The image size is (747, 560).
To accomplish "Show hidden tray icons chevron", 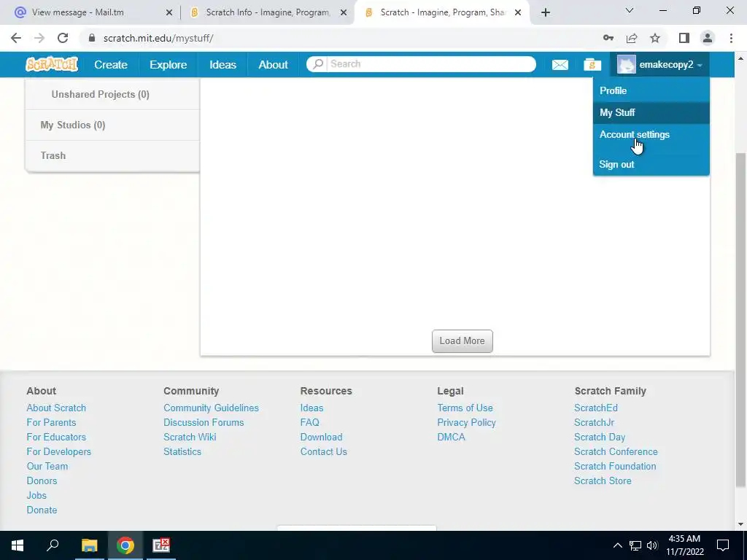I will click(617, 545).
